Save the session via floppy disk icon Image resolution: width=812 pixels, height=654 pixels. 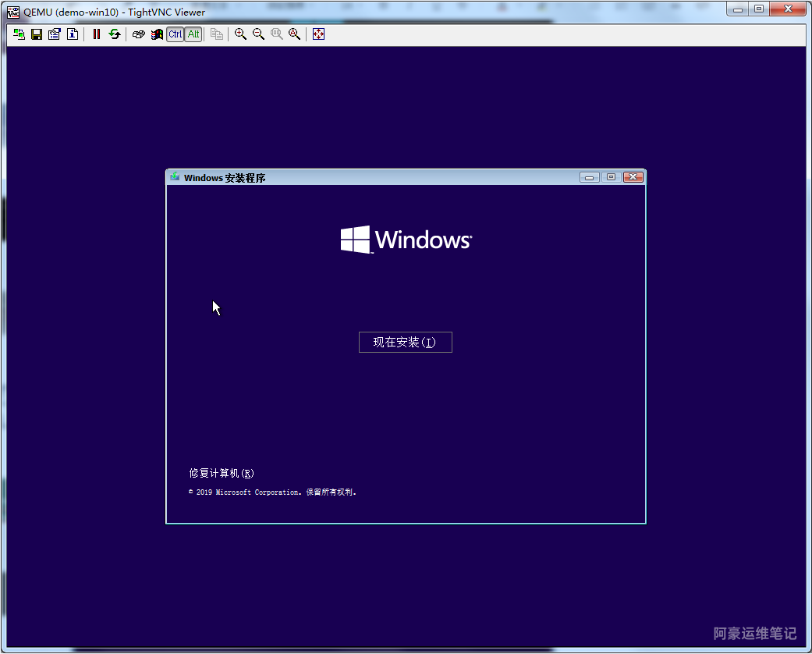tap(37, 34)
